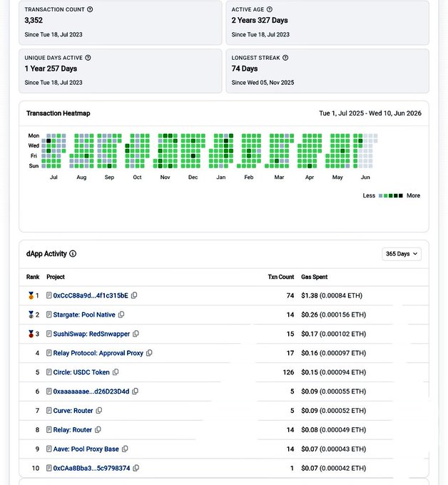The image size is (448, 485).
Task: Click contract icon beside Aave: Pool Proxy Base
Action: tap(49, 449)
